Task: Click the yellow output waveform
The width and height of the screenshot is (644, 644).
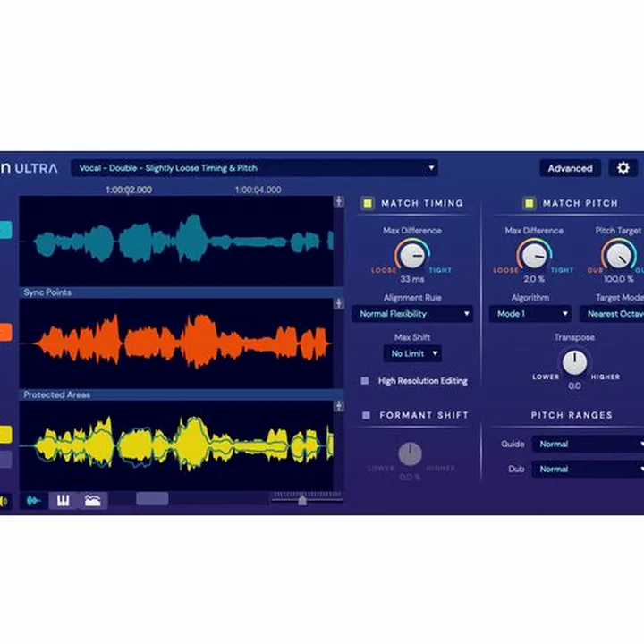Action: (x=176, y=445)
